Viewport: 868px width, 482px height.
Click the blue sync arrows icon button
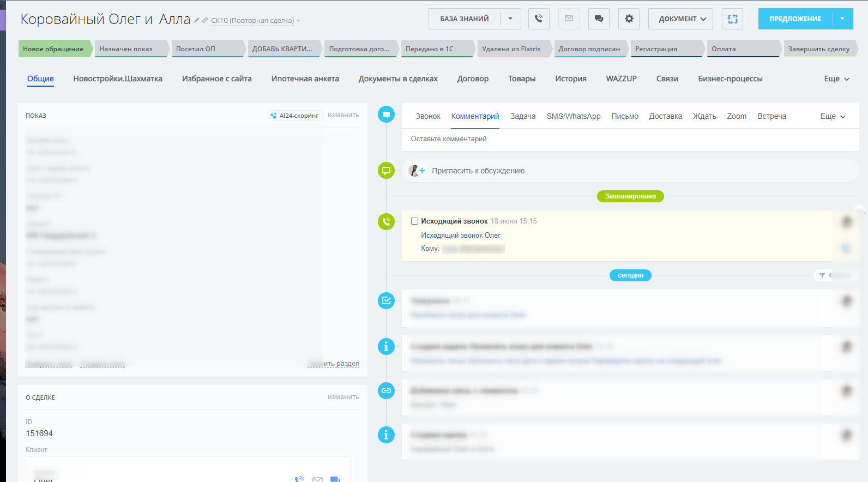(x=732, y=19)
